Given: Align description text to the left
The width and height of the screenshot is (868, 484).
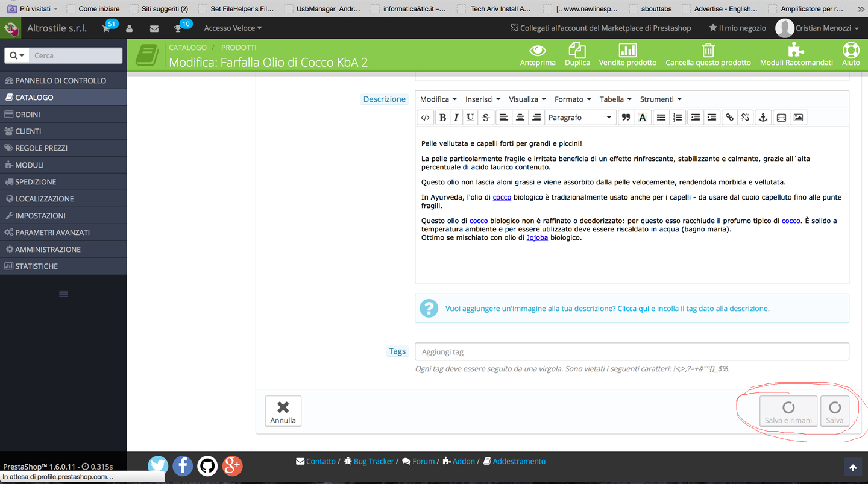Looking at the screenshot, I should [503, 118].
